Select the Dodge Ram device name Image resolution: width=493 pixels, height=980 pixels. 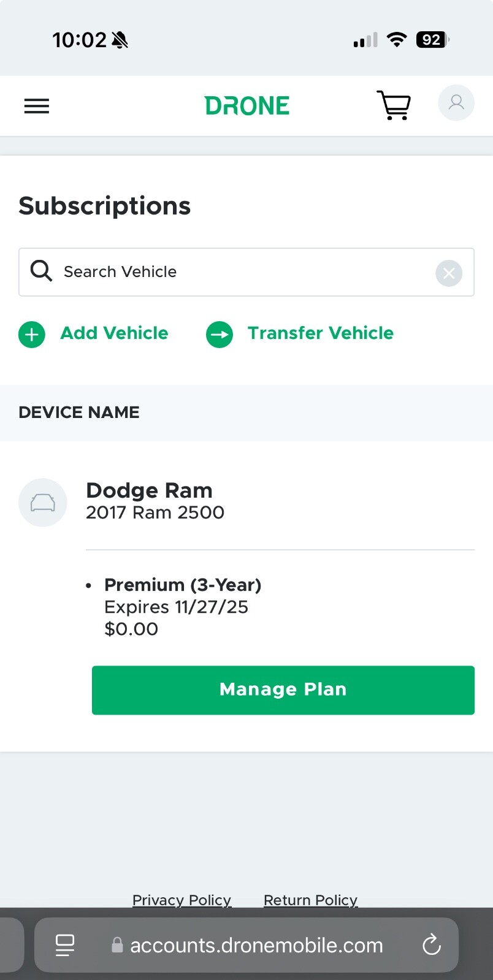coord(149,490)
